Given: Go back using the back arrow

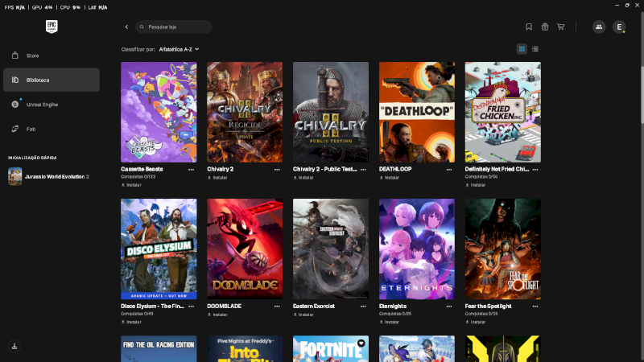Looking at the screenshot, I should point(126,27).
